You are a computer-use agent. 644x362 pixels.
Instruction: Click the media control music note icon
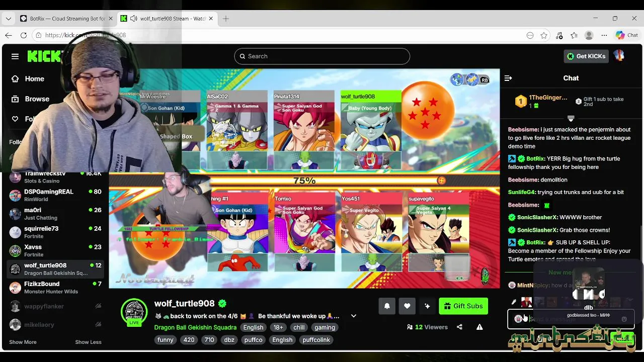pyautogui.click(x=559, y=35)
